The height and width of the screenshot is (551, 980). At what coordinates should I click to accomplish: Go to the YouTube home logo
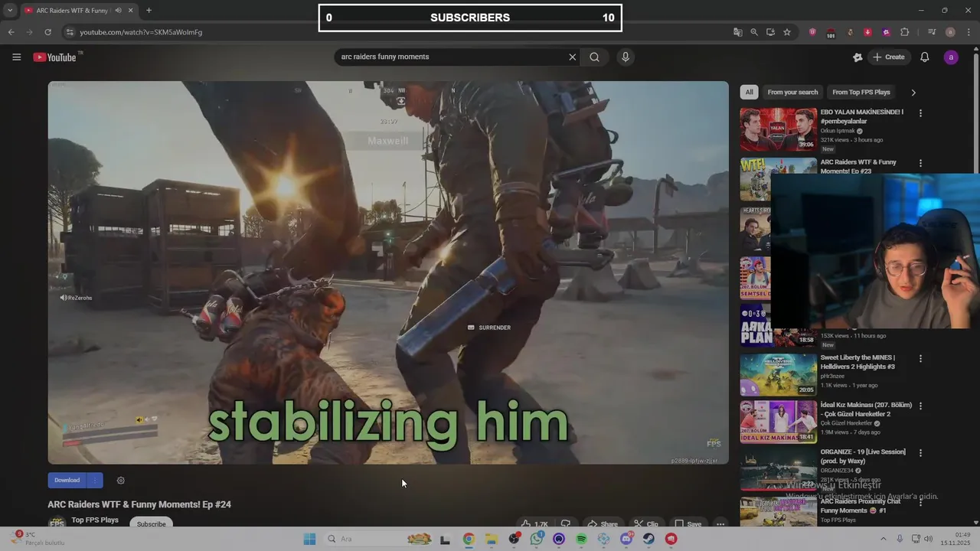(x=55, y=57)
